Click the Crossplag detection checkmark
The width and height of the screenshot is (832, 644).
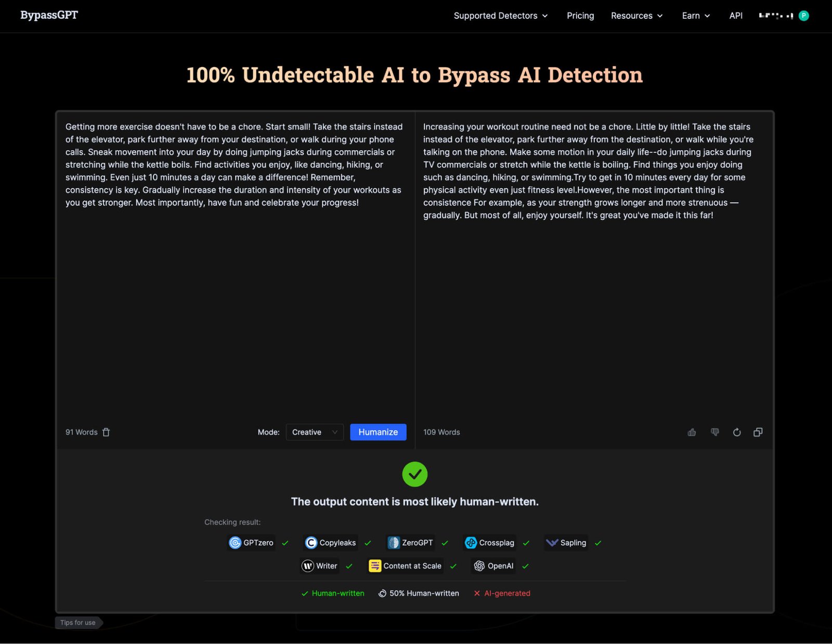[526, 543]
